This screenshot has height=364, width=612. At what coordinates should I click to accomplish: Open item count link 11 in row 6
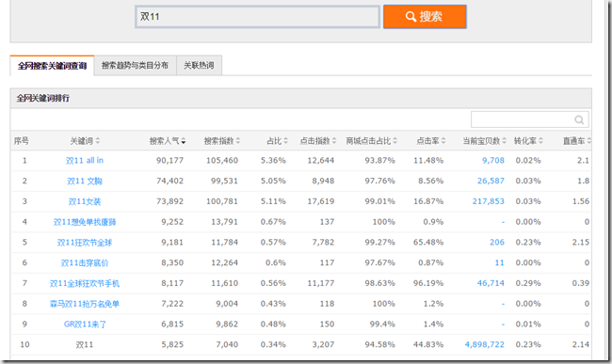(x=500, y=263)
